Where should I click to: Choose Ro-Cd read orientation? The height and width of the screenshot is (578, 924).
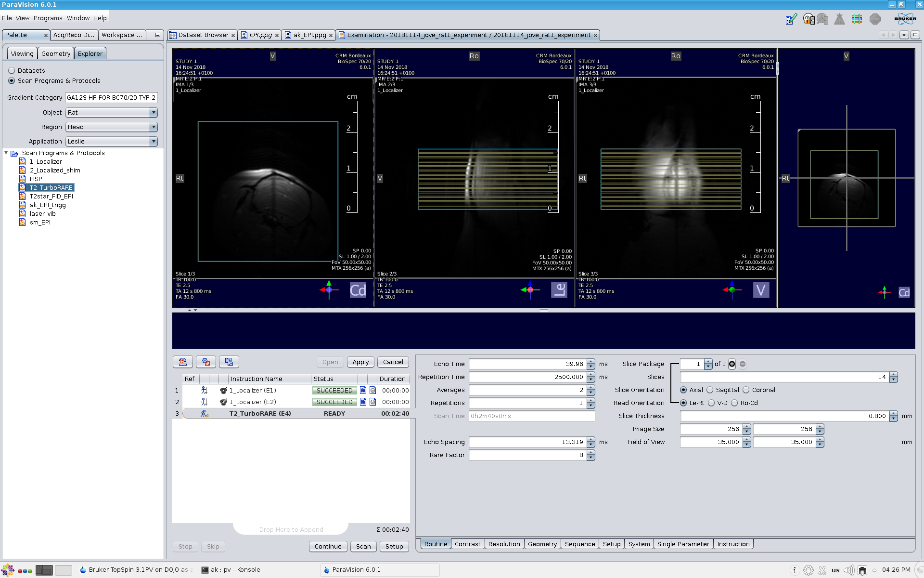point(734,403)
